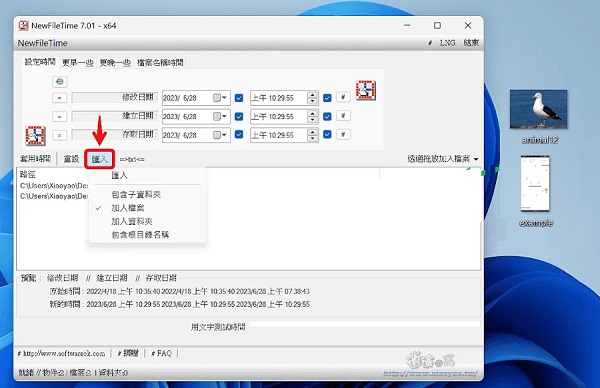Increase 修改日期 time with up stepper arrow
The image size is (600, 388).
pos(313,95)
